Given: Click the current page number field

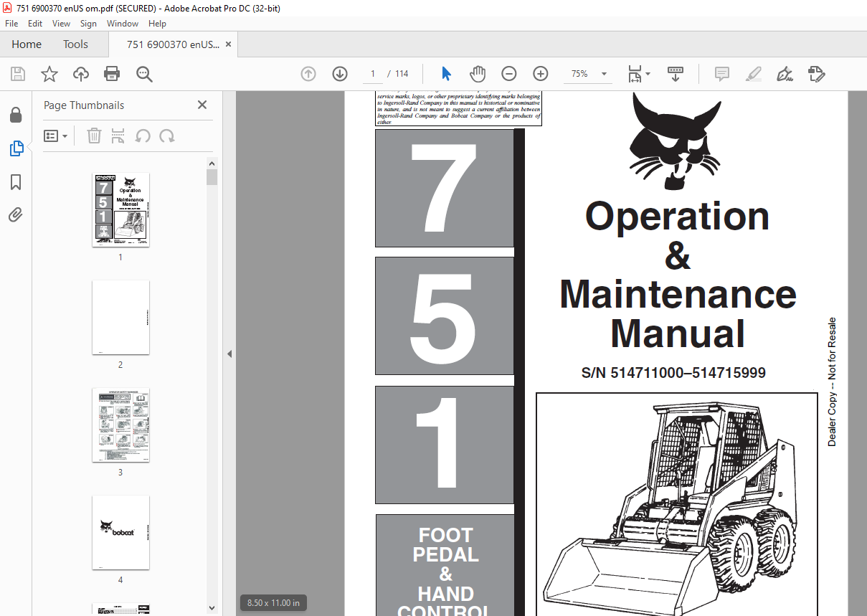Looking at the screenshot, I should (373, 74).
